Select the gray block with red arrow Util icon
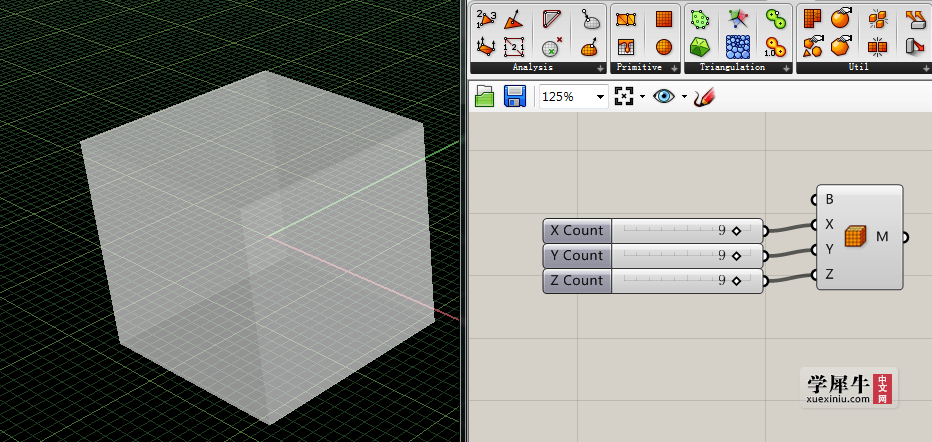The height and width of the screenshot is (442, 932). point(915,46)
